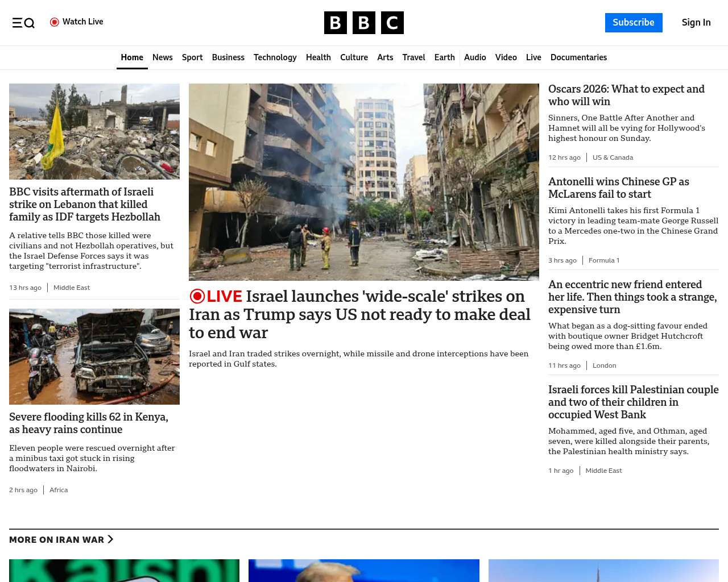
Task: Click the Middle East tag under West Bank story
Action: (x=603, y=471)
